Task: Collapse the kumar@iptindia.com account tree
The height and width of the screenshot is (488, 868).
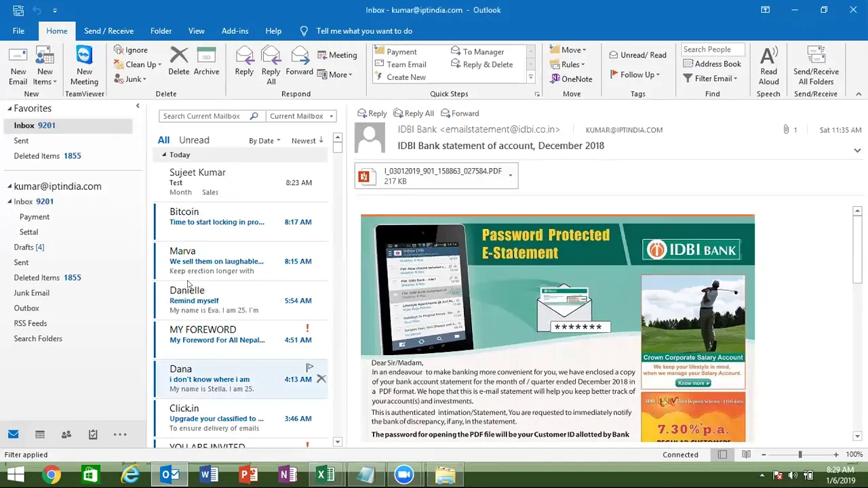Action: tap(9, 186)
